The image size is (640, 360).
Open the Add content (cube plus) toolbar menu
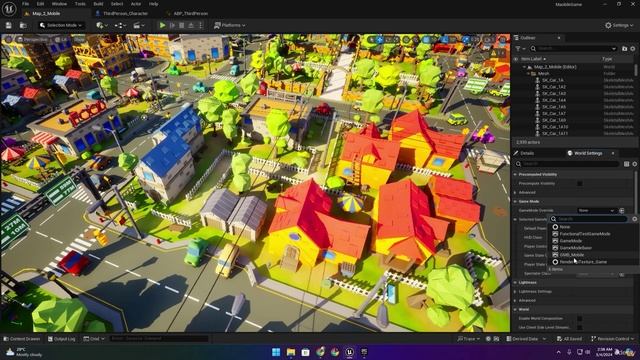tap(102, 25)
